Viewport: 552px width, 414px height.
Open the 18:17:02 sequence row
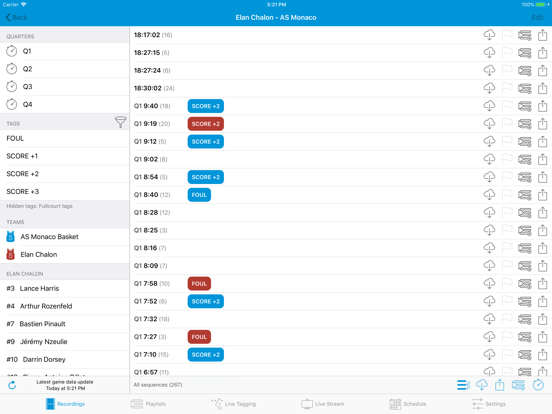point(341,35)
